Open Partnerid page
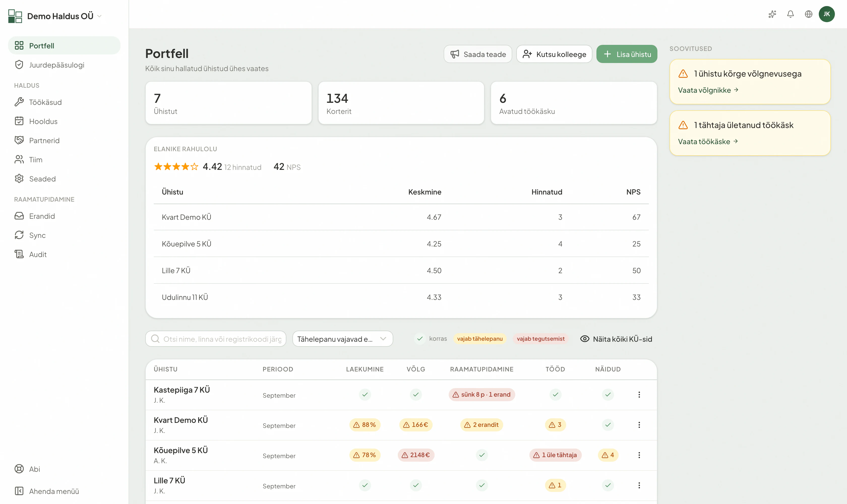 coord(64,140)
